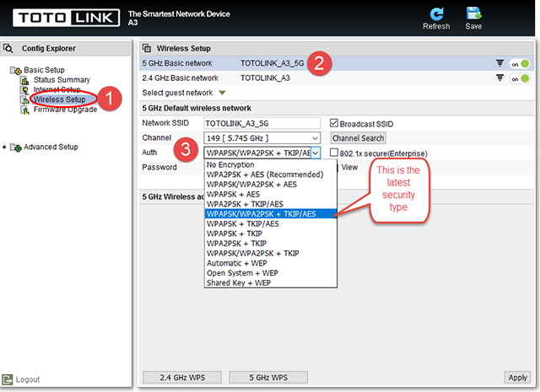The height and width of the screenshot is (392, 540).
Task: Select highlighted WPAPSK/WPA2PSK + TKIP/AES option
Action: (x=271, y=214)
